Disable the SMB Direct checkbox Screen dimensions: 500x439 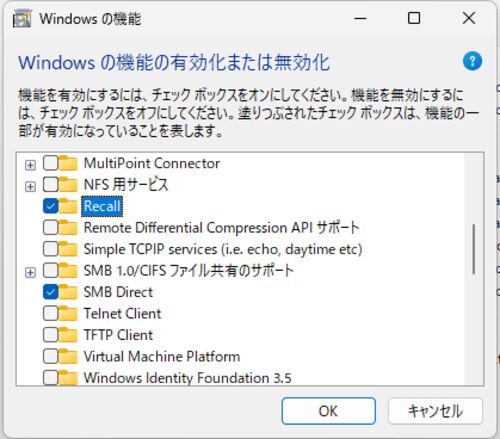point(51,292)
